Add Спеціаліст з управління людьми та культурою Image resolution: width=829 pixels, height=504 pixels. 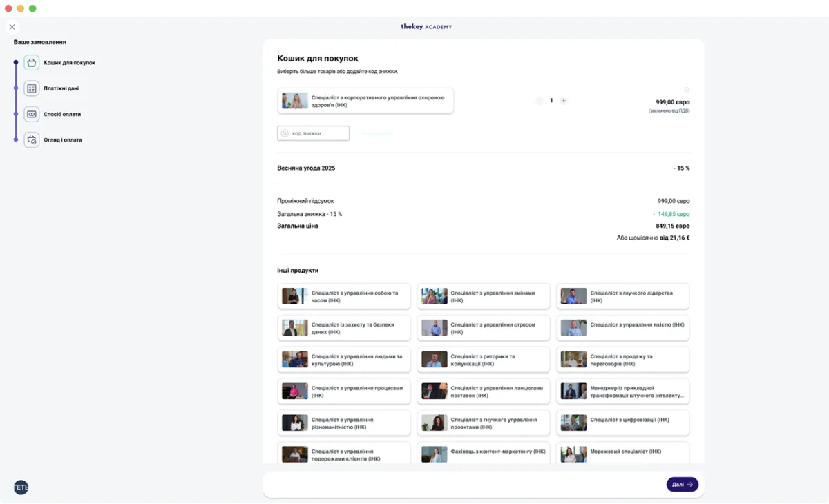point(344,360)
